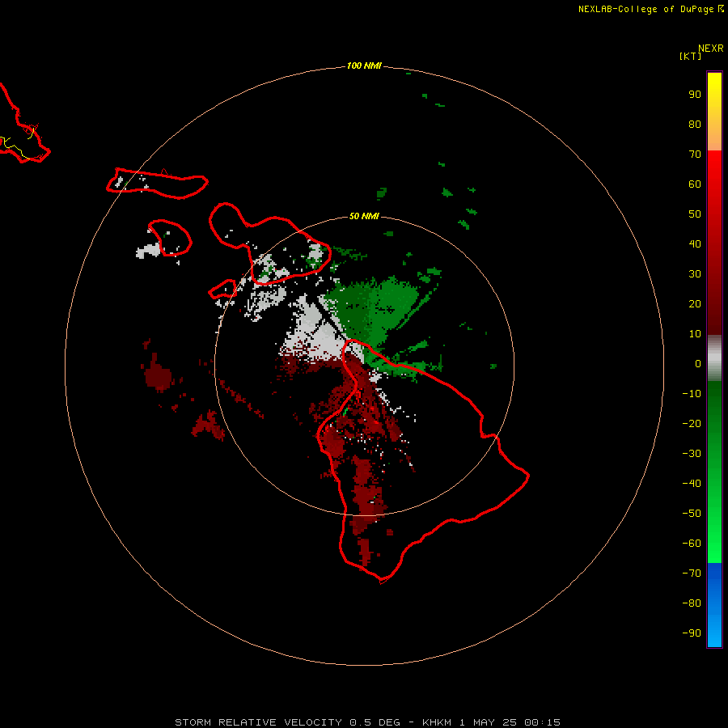The width and height of the screenshot is (728, 728).
Task: Click the Storm Relative Velocity caption at bottom
Action: click(x=367, y=722)
